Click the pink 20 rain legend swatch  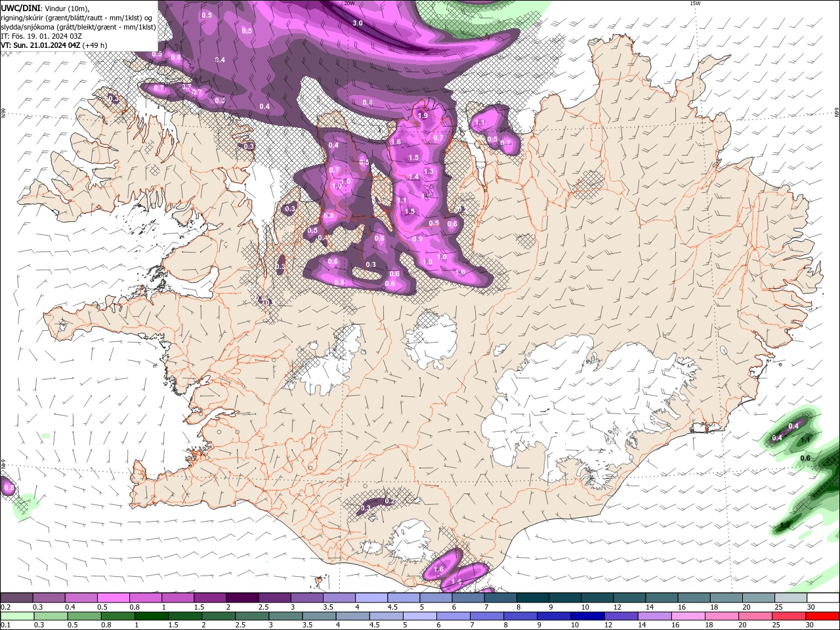point(755,616)
